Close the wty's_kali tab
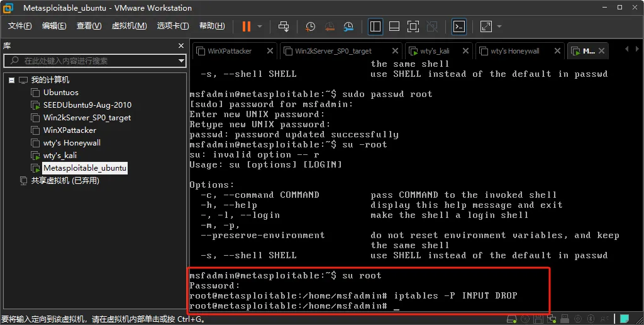 pyautogui.click(x=465, y=50)
